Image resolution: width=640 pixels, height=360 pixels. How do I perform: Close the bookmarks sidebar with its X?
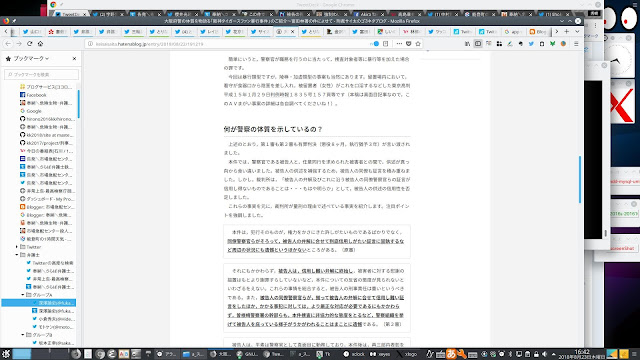pos(74,59)
